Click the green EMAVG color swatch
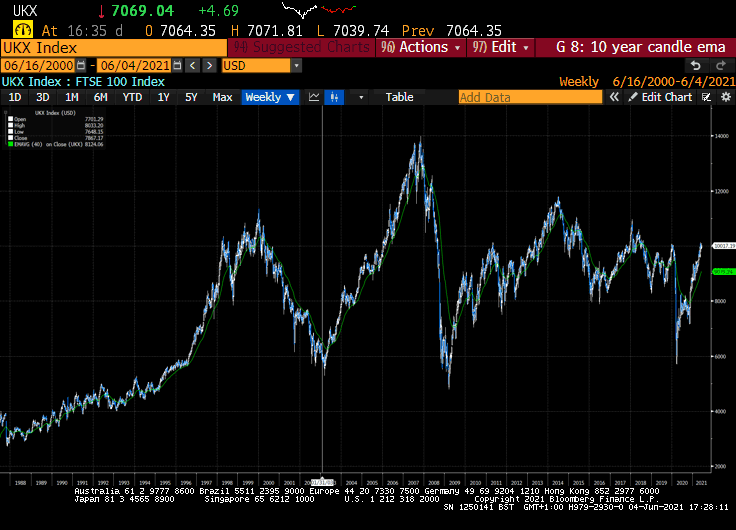The width and height of the screenshot is (736, 530). (x=11, y=145)
